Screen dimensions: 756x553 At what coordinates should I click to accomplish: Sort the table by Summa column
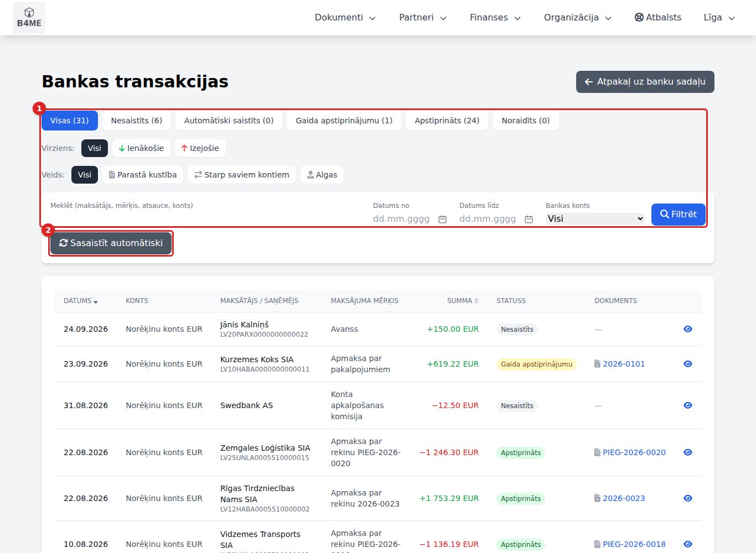pos(463,301)
